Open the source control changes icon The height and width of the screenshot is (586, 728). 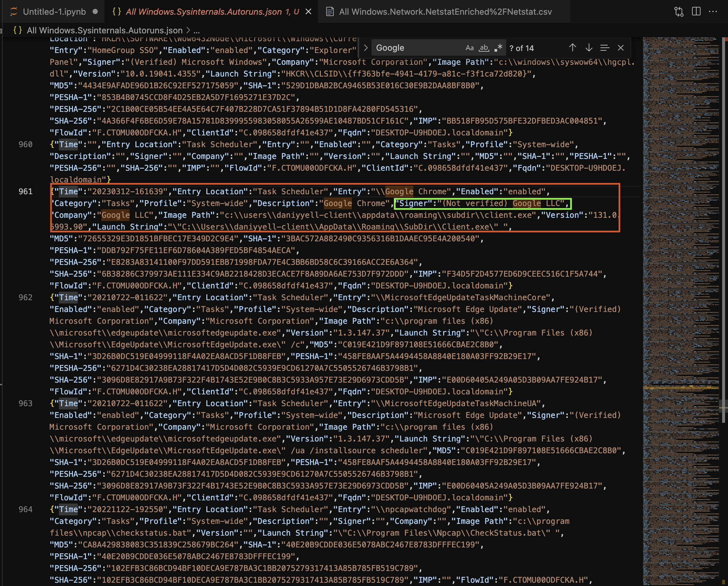(x=679, y=12)
